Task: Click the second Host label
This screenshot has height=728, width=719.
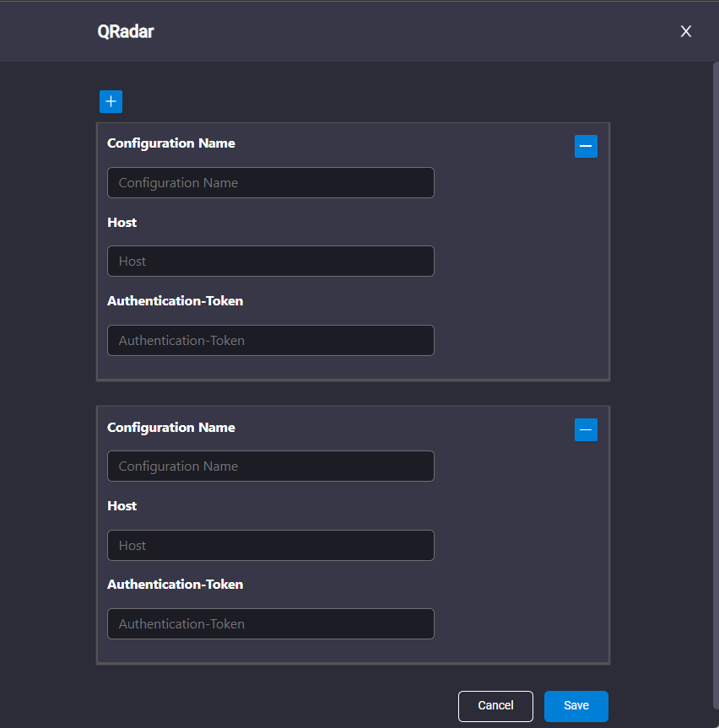Action: pos(122,505)
